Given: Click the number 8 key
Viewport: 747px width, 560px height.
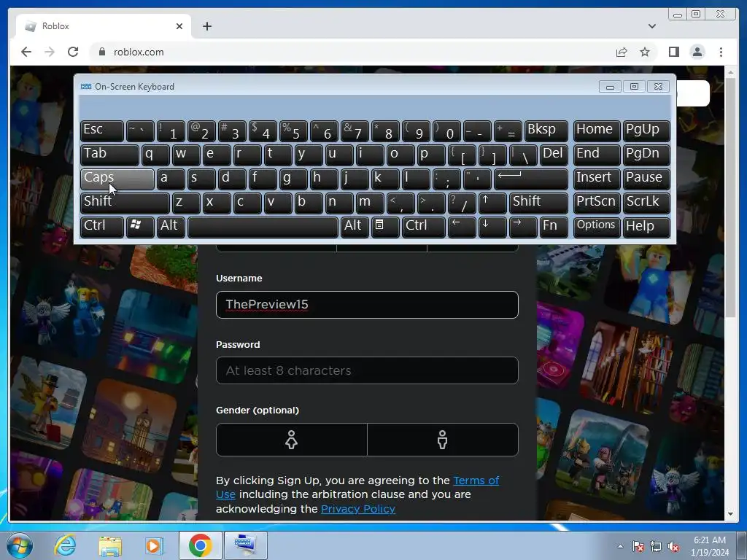Looking at the screenshot, I should [x=385, y=131].
